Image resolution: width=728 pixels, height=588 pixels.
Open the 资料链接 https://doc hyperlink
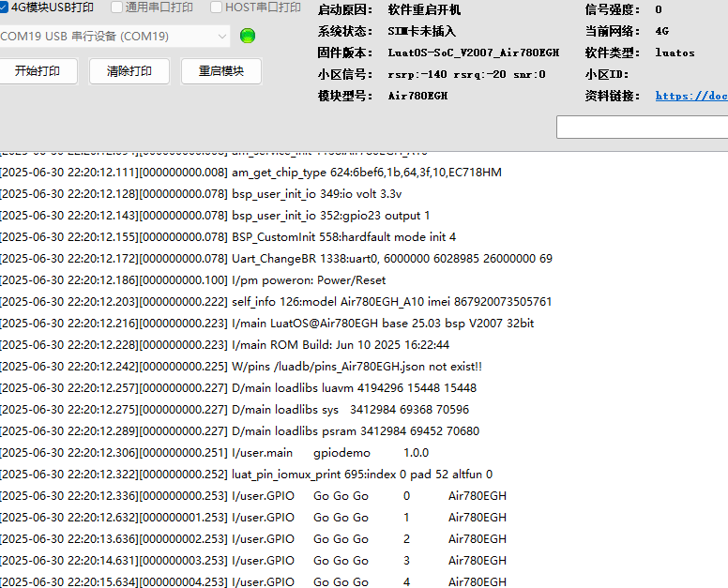click(691, 96)
